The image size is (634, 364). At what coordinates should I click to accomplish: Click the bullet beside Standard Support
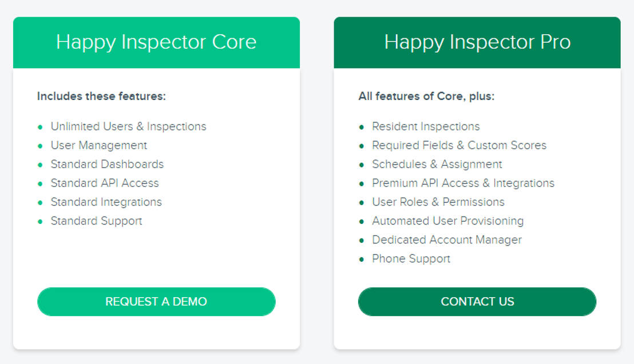[x=41, y=221]
